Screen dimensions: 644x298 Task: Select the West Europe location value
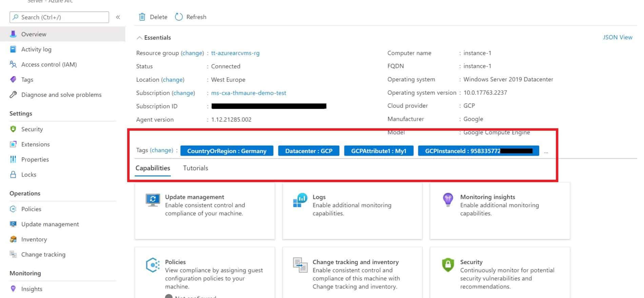coord(228,80)
